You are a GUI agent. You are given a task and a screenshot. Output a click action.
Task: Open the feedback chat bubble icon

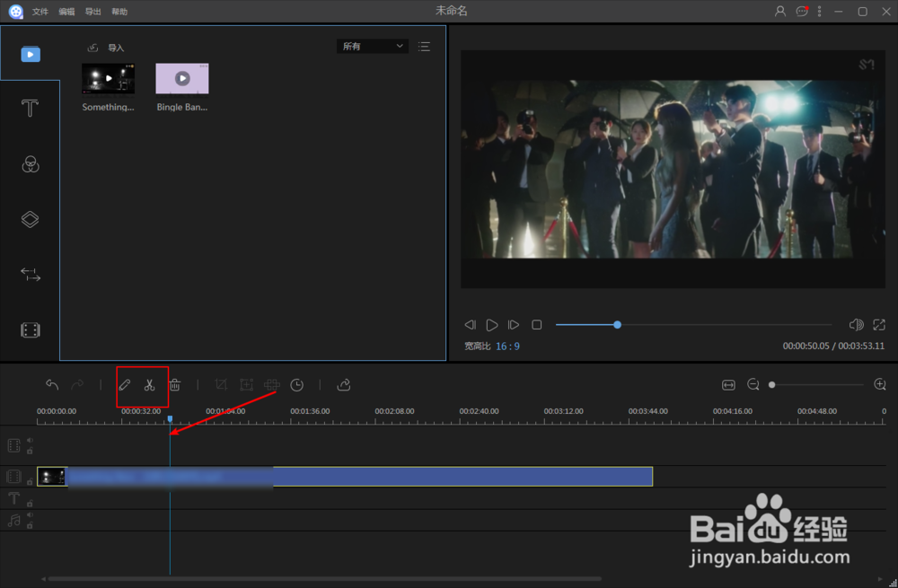802,12
